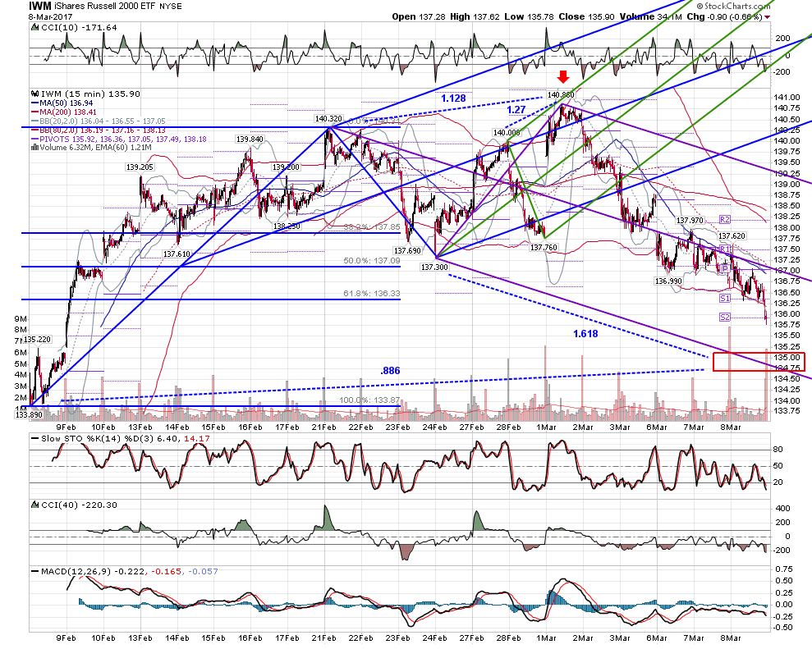The width and height of the screenshot is (812, 649).
Task: Click the 100.0%: 133.87 Fibonacci label
Action: click(x=369, y=400)
